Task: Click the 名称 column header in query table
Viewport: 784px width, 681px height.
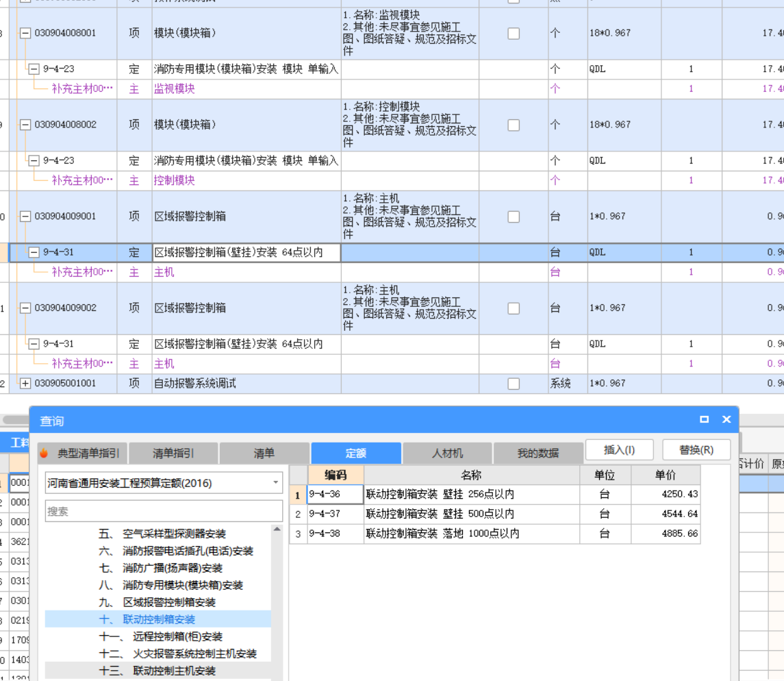Action: point(472,475)
